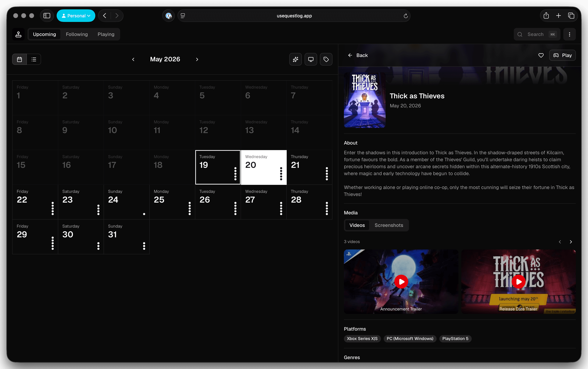This screenshot has height=369, width=588.
Task: Reload the current page
Action: pos(406,16)
